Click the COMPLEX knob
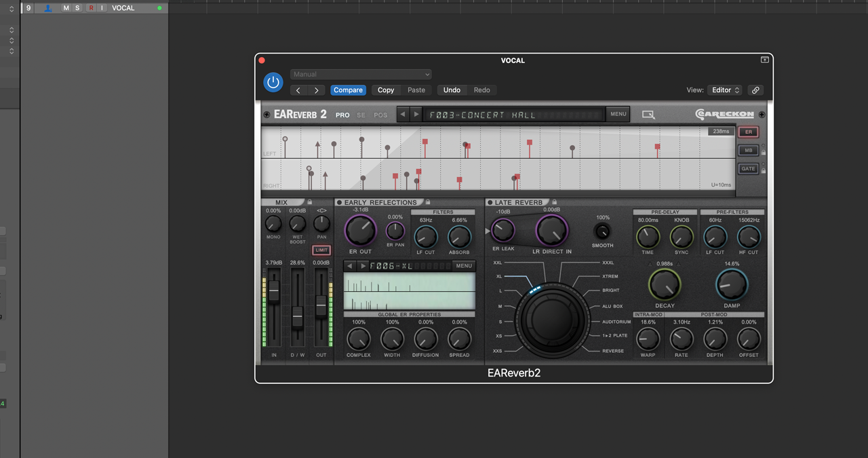The height and width of the screenshot is (458, 868). (x=359, y=339)
